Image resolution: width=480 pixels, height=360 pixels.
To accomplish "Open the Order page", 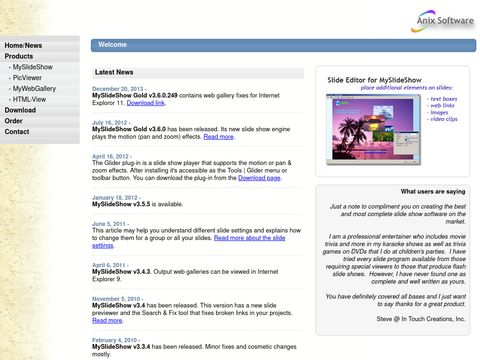I will 13,121.
